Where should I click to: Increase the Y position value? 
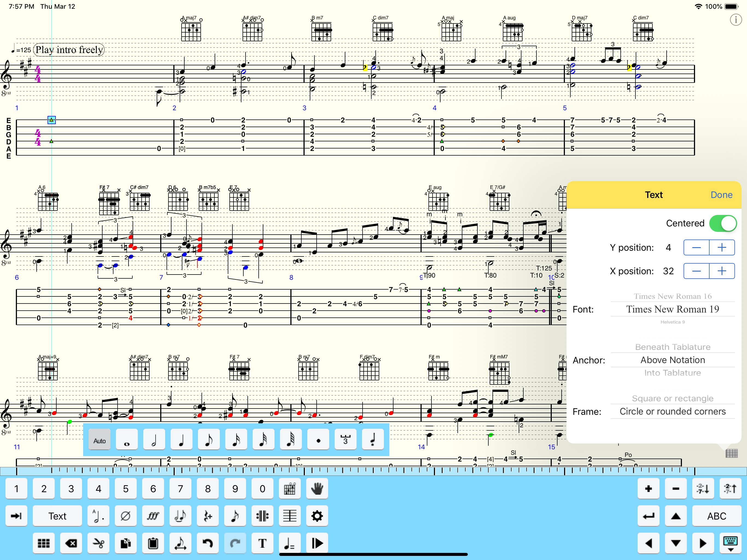(722, 247)
